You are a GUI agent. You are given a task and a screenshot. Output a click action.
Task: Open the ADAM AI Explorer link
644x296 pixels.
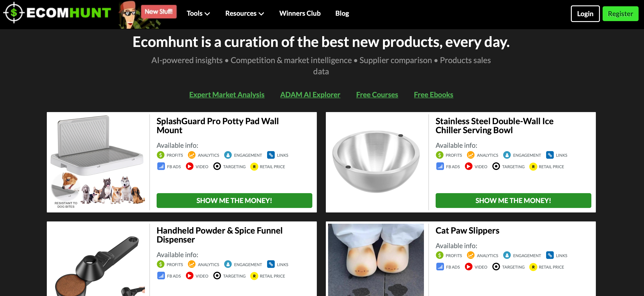tap(310, 95)
